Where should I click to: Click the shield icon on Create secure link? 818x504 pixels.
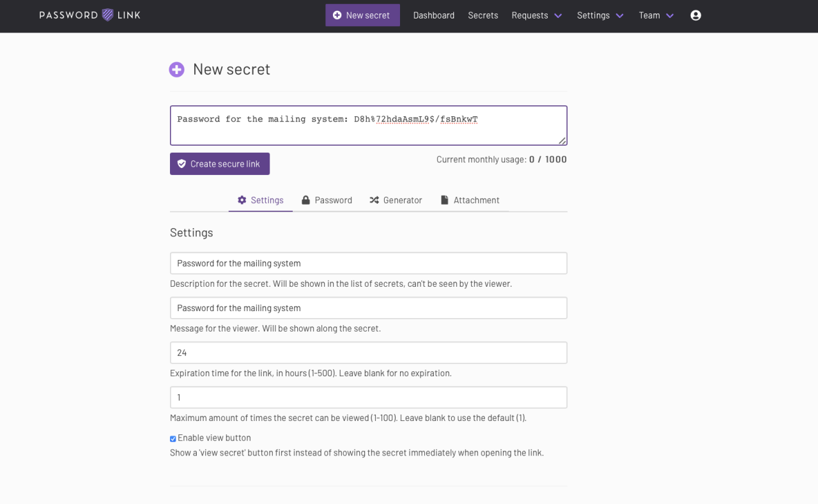coord(181,164)
